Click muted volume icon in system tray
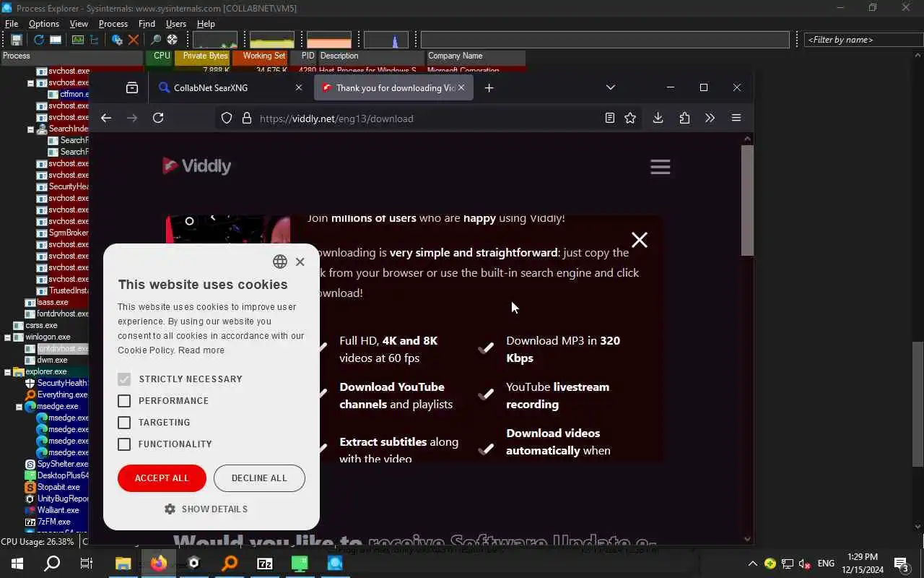 click(x=804, y=564)
